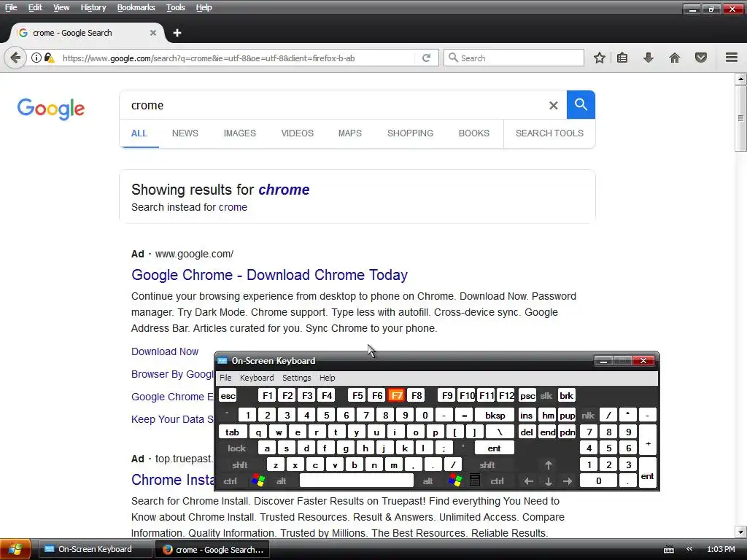Go to the Firefox home page icon
The width and height of the screenshot is (747, 560).
coord(675,58)
